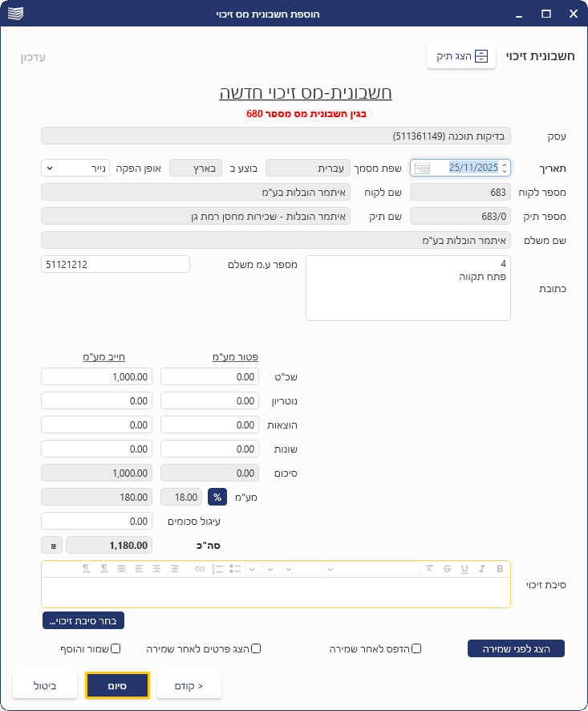Click the percent button beside מע"מ
The height and width of the screenshot is (711, 588).
(x=217, y=498)
